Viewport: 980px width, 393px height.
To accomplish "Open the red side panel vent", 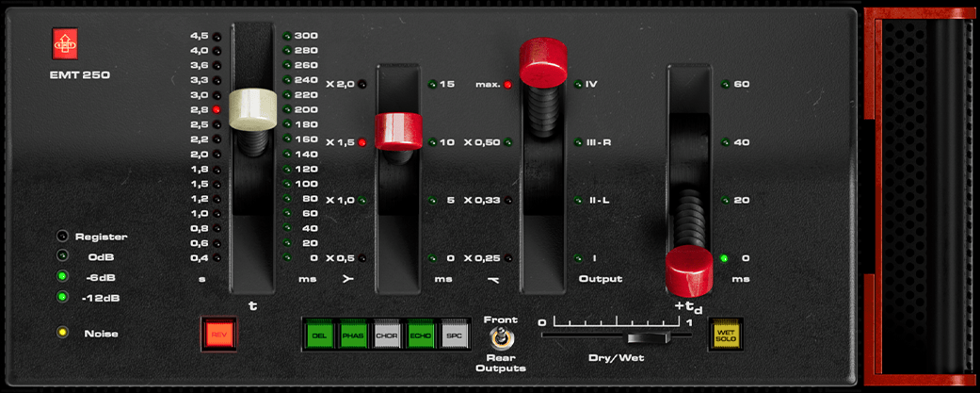I will pyautogui.click(x=921, y=196).
